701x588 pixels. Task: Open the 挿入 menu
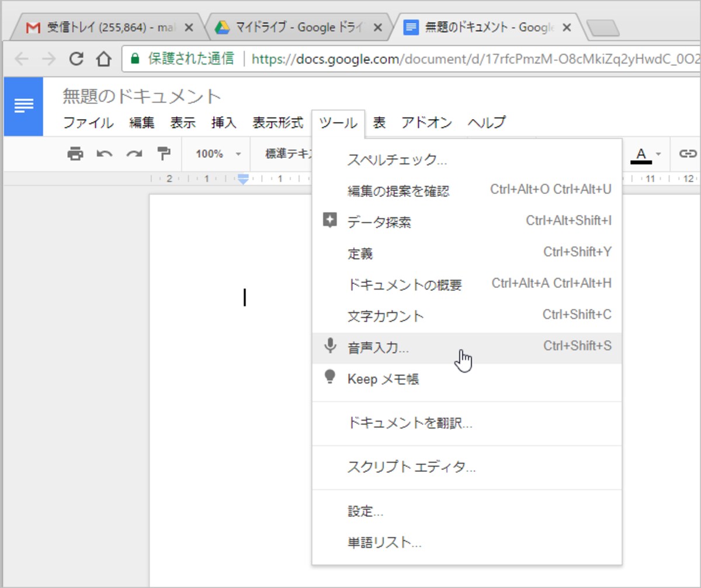(x=224, y=123)
